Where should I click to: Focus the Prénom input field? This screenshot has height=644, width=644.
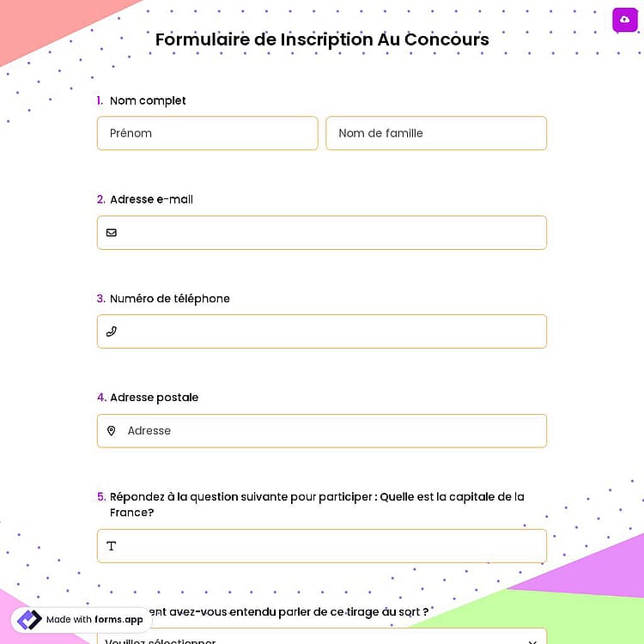coord(208,133)
